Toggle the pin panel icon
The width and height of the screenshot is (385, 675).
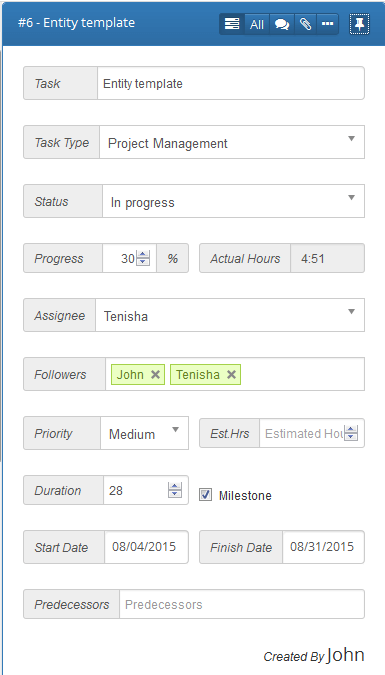(x=359, y=24)
